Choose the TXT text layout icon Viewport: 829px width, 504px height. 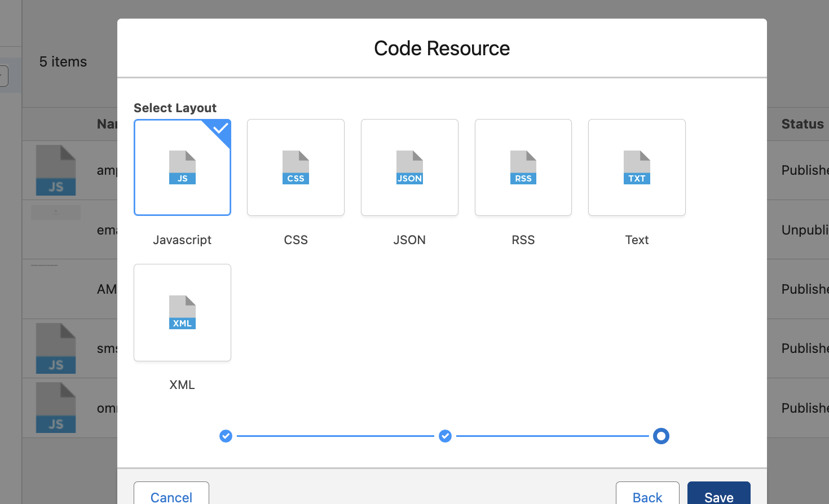pyautogui.click(x=637, y=167)
